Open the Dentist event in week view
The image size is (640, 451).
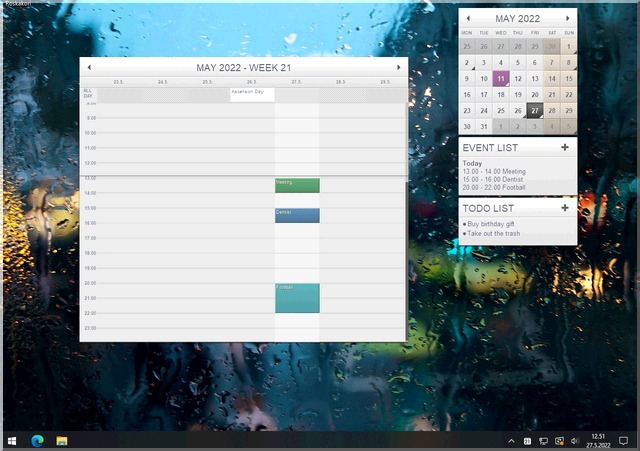297,216
